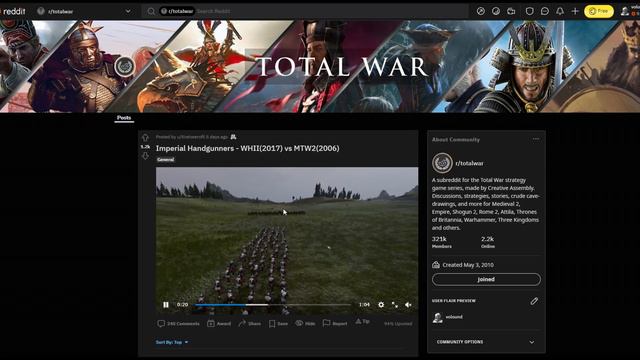The height and width of the screenshot is (360, 640).
Task: Click the user flair preview avatar
Action: click(438, 317)
